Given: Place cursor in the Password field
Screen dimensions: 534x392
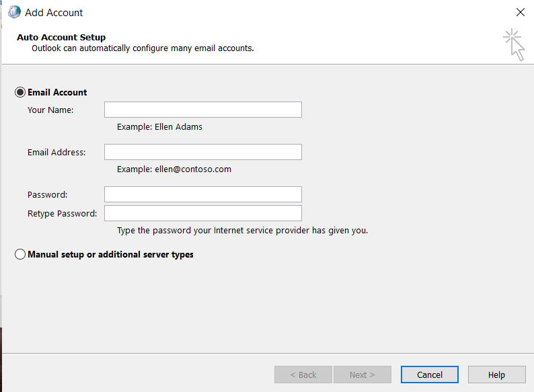Looking at the screenshot, I should click(202, 194).
